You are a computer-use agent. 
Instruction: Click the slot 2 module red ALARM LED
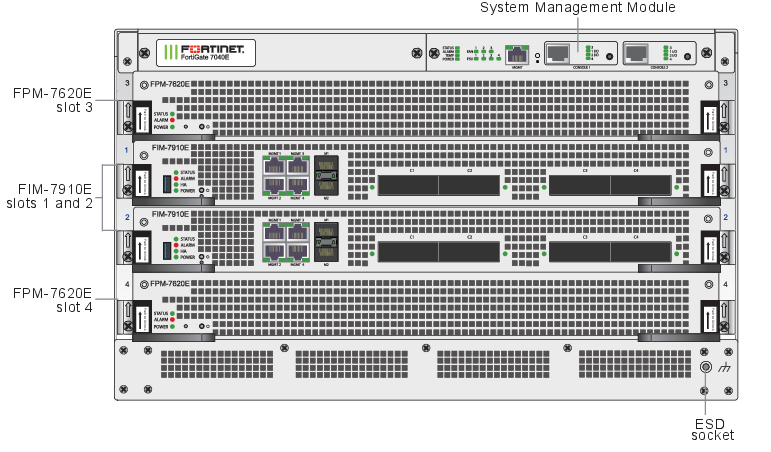pos(176,245)
